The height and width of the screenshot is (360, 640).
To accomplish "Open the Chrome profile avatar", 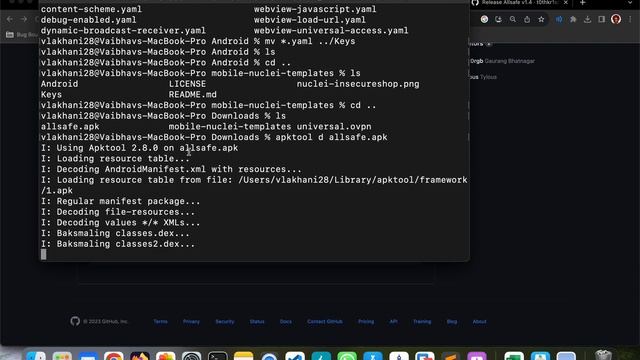I will coord(616,19).
